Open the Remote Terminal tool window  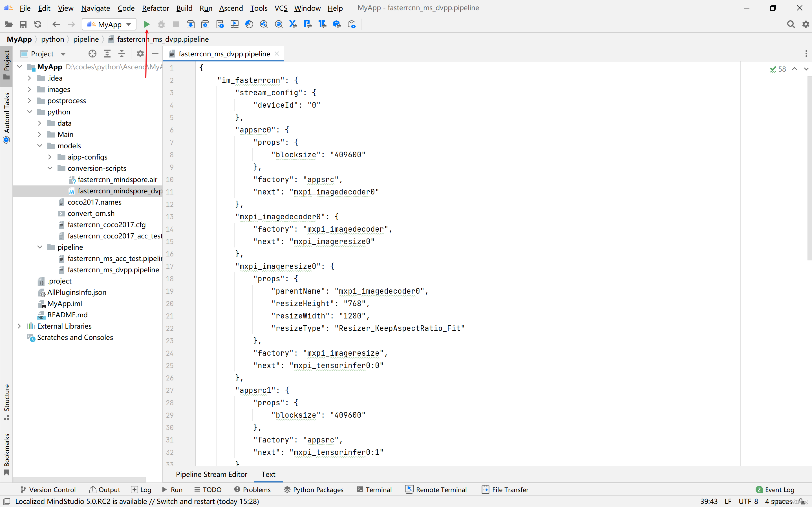coord(436,490)
